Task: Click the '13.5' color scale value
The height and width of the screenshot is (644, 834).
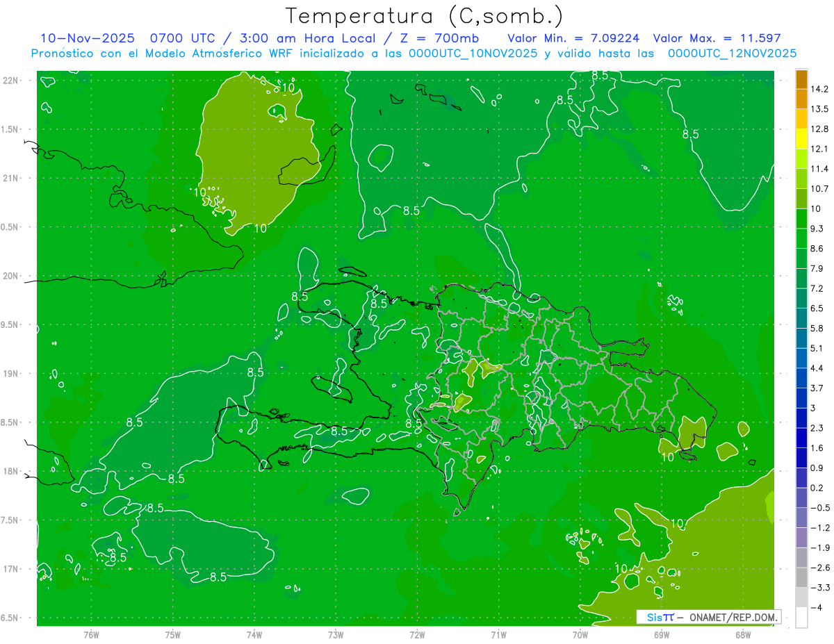Action: [x=820, y=109]
